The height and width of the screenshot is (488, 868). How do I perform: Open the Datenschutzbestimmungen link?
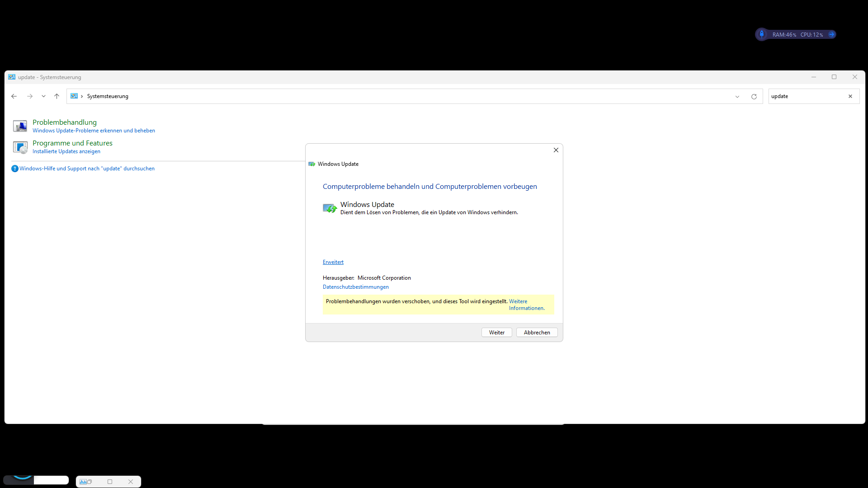(355, 287)
